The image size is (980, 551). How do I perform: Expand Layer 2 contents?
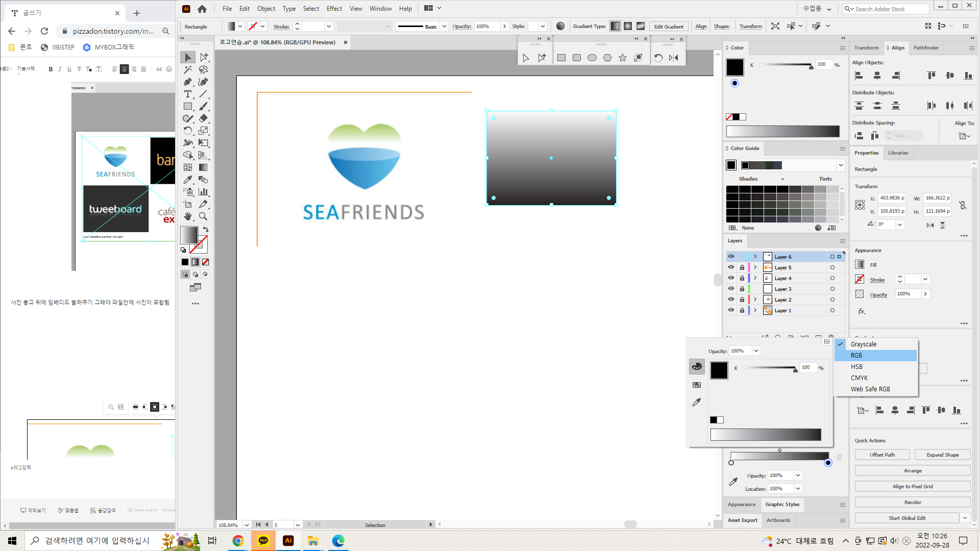755,299
